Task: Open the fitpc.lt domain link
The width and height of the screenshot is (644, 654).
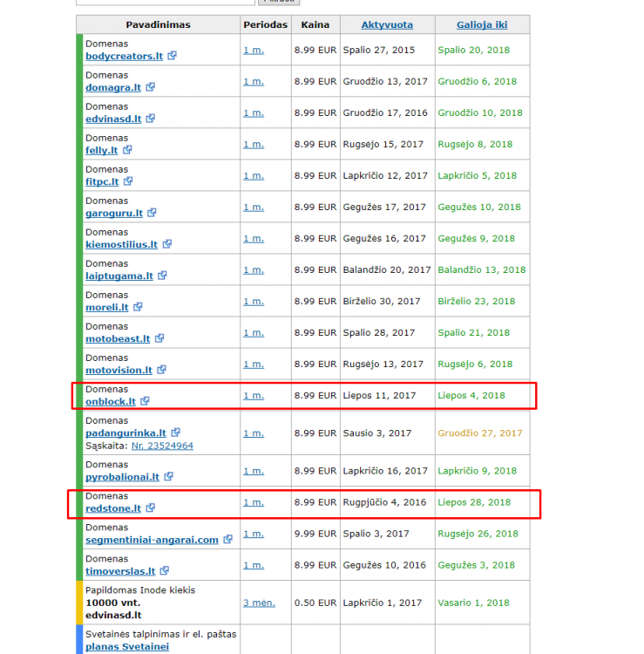Action: (102, 181)
